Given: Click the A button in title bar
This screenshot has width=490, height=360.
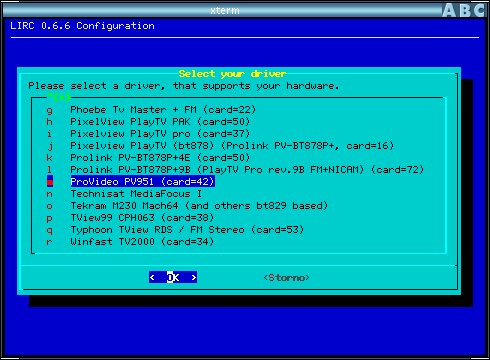Looking at the screenshot, I should tap(449, 10).
